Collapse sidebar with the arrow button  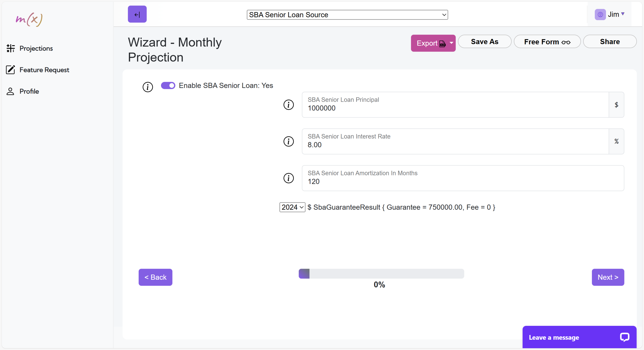137,14
